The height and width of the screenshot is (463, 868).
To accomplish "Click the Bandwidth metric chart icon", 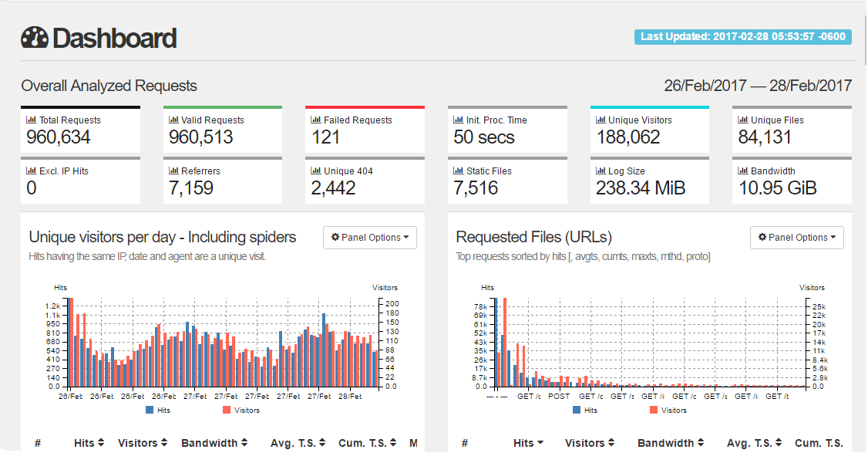I will 743,171.
